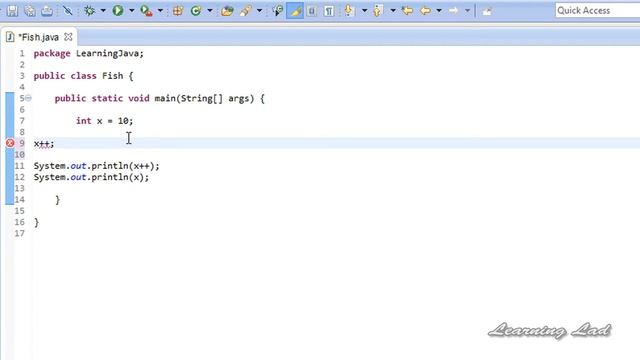Toggle Block Selection Mode
The height and width of the screenshot is (360, 640).
(x=312, y=11)
